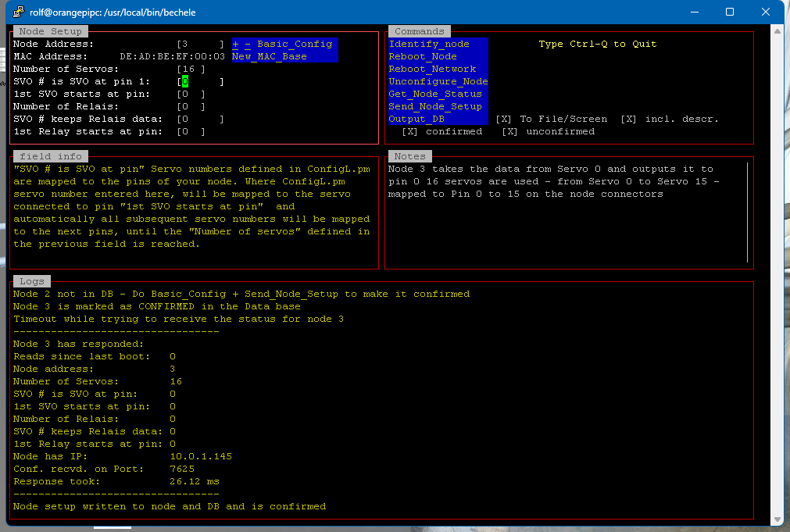Uncheck the incl. descr. checkbox

click(x=629, y=119)
